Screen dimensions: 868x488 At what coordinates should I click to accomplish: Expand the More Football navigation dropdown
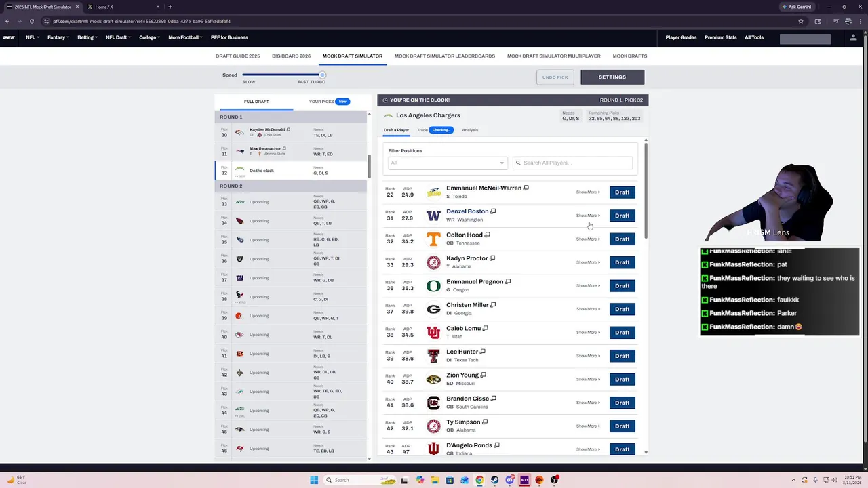tap(185, 37)
